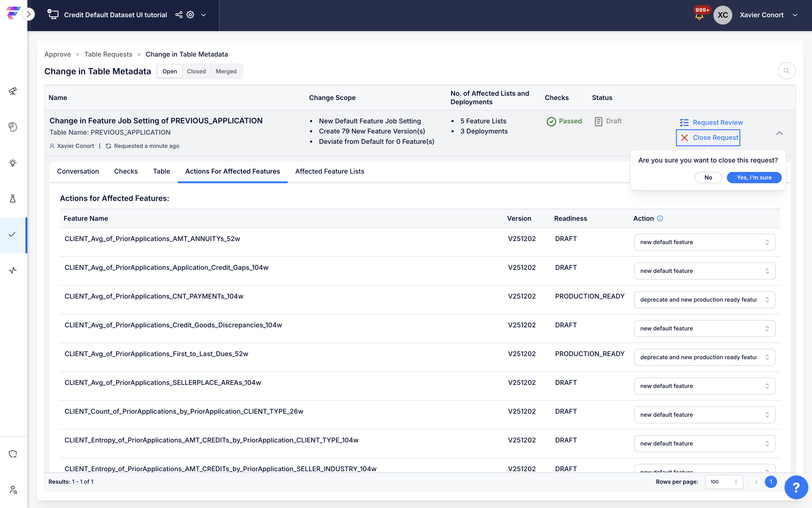Screen dimensions: 812x508
Task: Open settings gear next to catalog name
Action: tap(191, 15)
